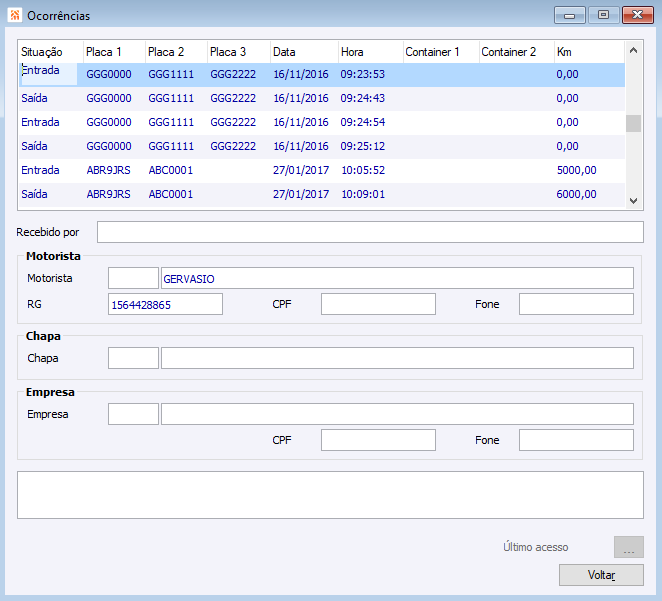This screenshot has height=601, width=662.
Task: Focus the Recebido por text field
Action: [x=369, y=232]
